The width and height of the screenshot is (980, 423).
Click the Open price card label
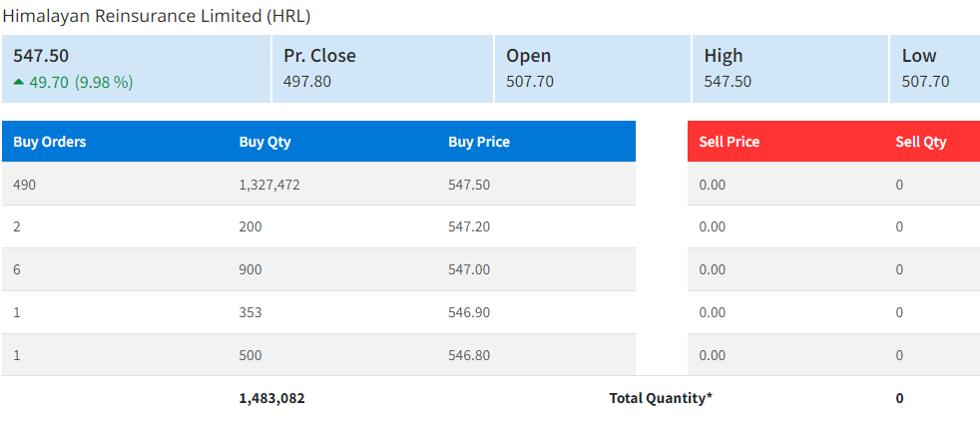(x=528, y=56)
